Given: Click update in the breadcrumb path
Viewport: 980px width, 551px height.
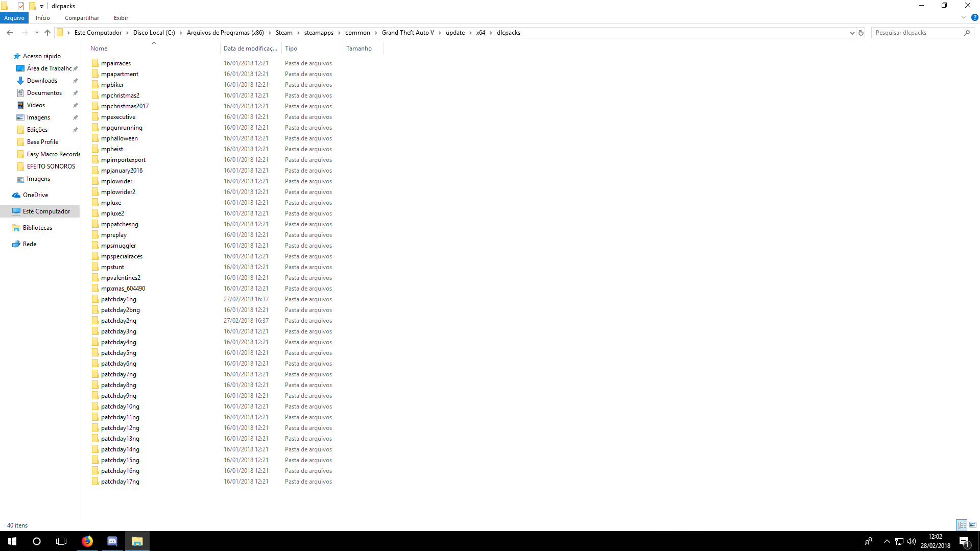Looking at the screenshot, I should [x=455, y=33].
